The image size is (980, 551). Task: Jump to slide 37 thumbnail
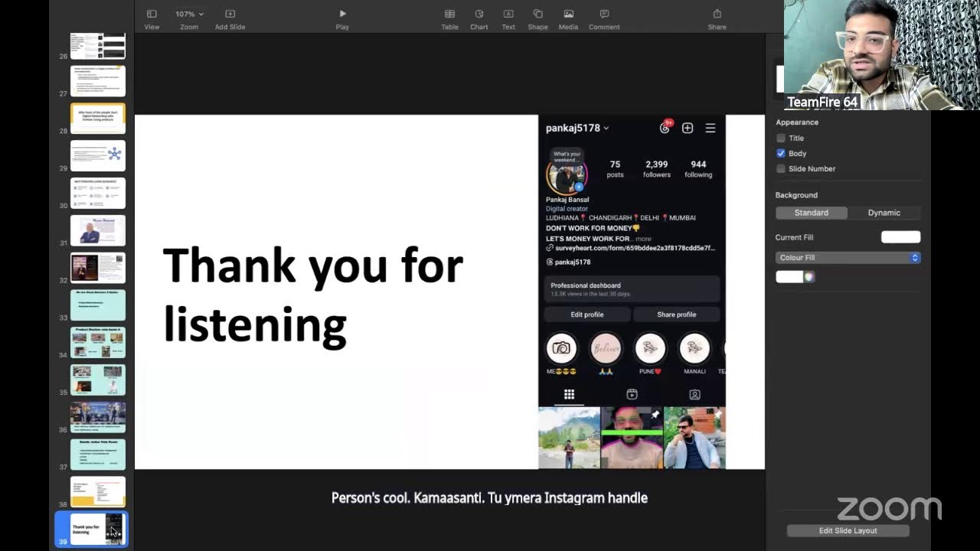(98, 455)
